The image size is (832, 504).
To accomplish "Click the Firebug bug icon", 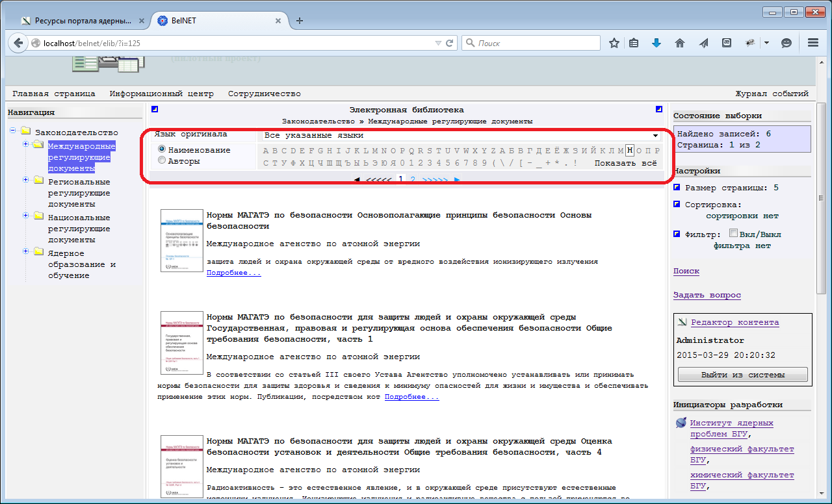I will [x=750, y=43].
